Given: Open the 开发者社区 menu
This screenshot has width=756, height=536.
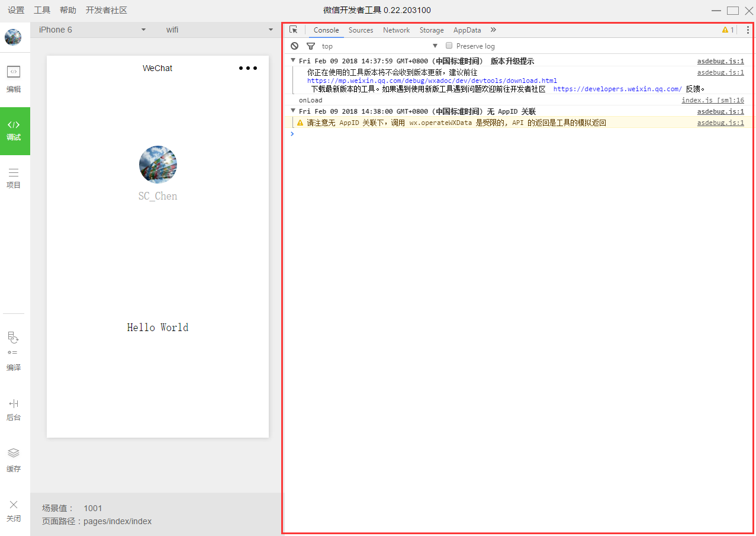Looking at the screenshot, I should pos(107,10).
